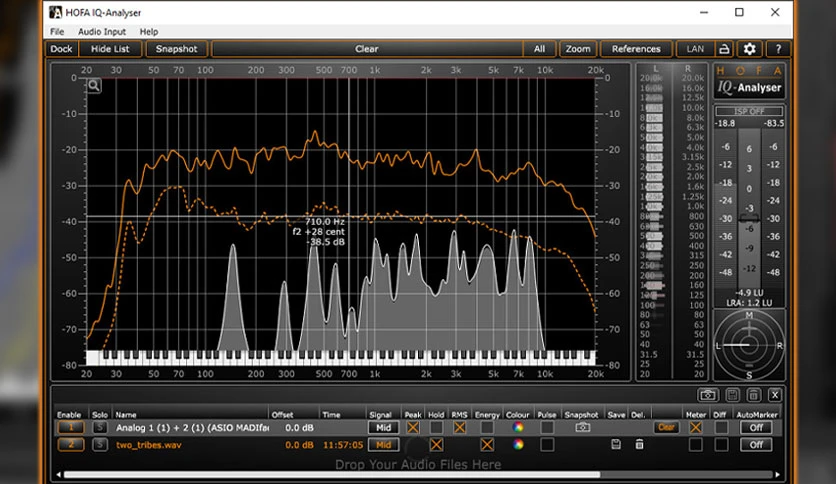Delete the two_tribes.wav entry with trash icon

[x=639, y=444]
